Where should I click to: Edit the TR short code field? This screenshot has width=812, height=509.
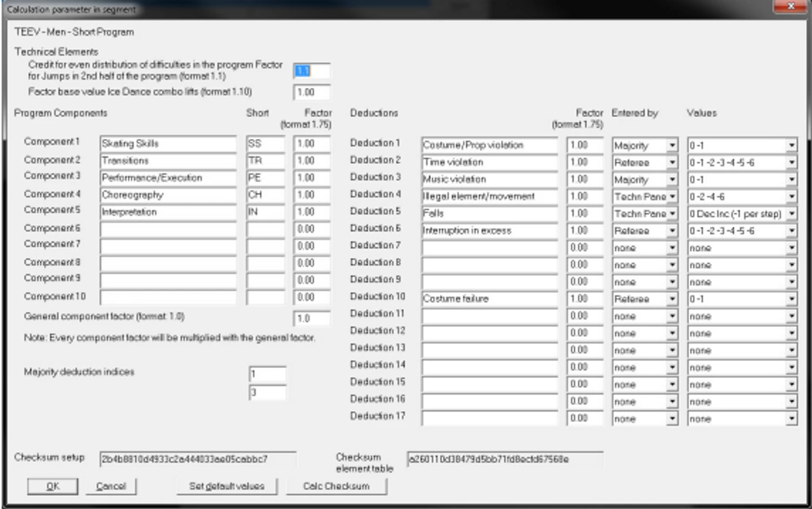point(265,161)
